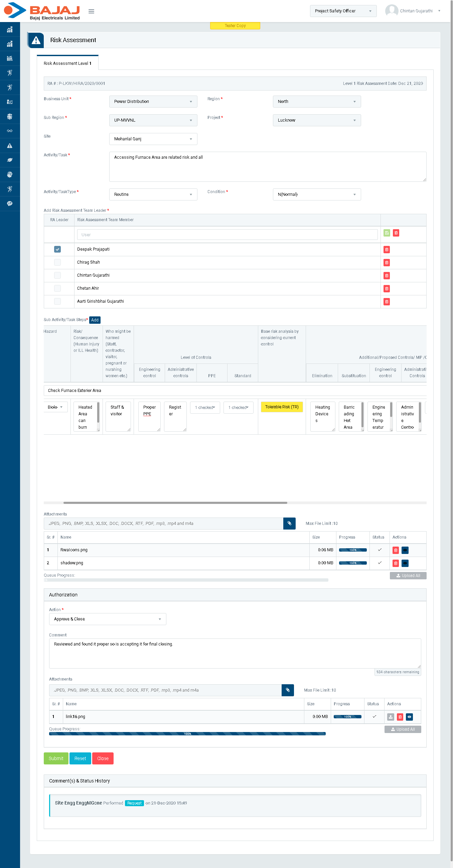Open the Project Safety Officer role dropdown
Screen dimensions: 453x868
click(x=343, y=11)
